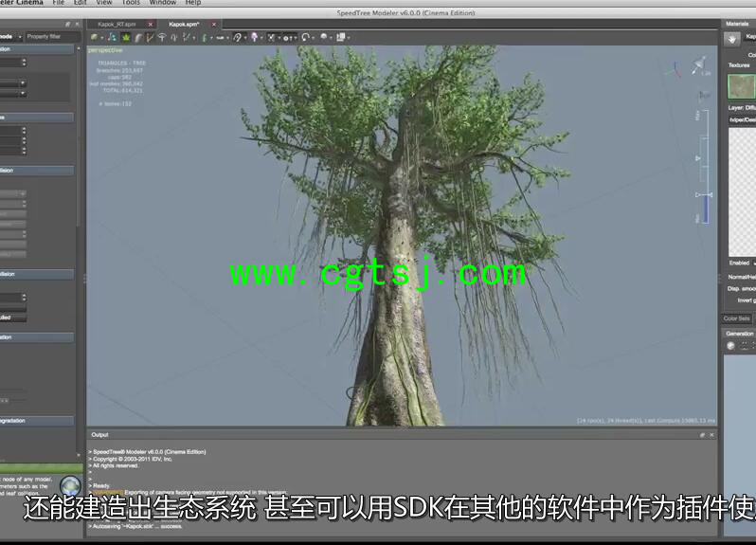756x545 pixels.
Task: Click the Property filter input field
Action: (52, 37)
